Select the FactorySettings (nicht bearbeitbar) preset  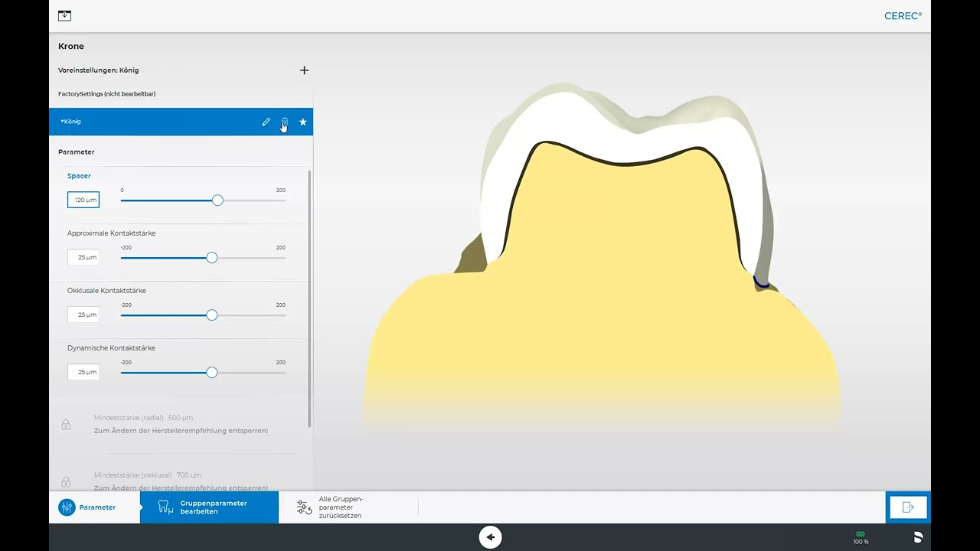(x=181, y=93)
